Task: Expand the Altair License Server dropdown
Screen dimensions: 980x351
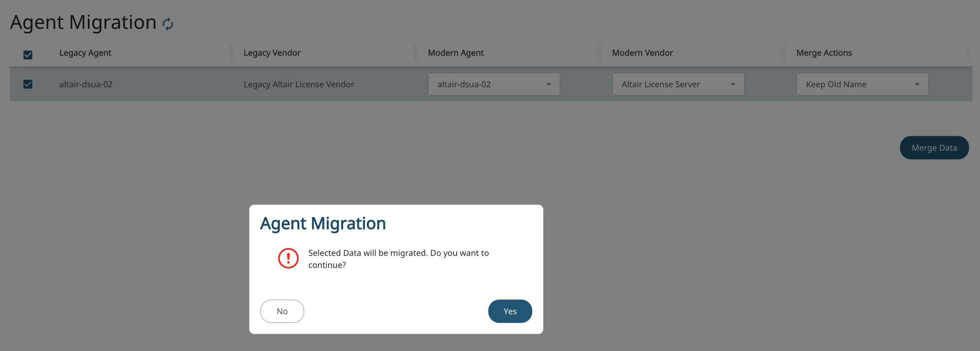Action: (677, 84)
